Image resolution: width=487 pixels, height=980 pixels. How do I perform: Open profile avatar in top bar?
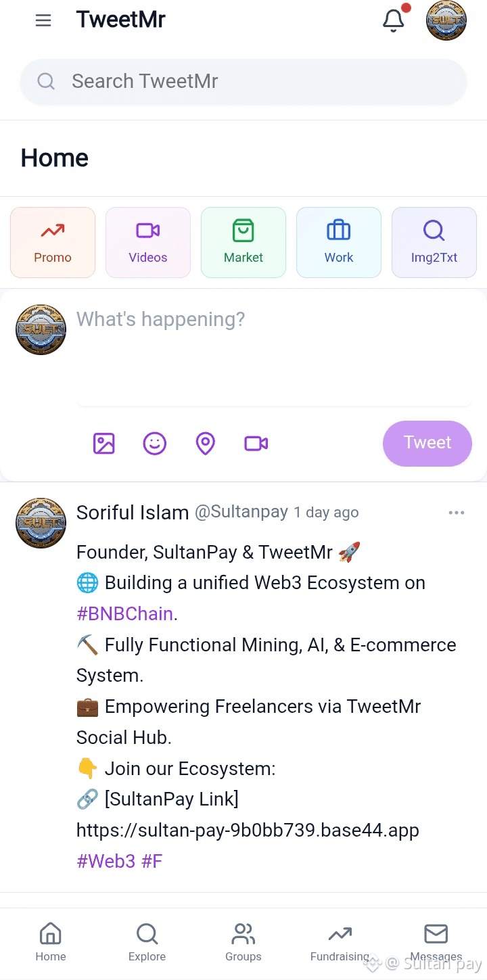click(x=446, y=20)
